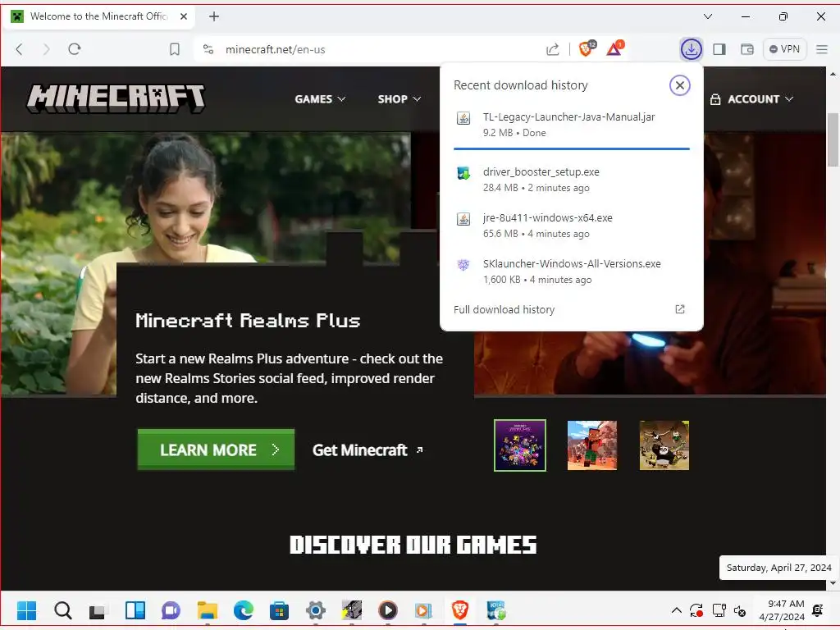Open Settings gear from the taskbar
The width and height of the screenshot is (840, 630).
[316, 610]
